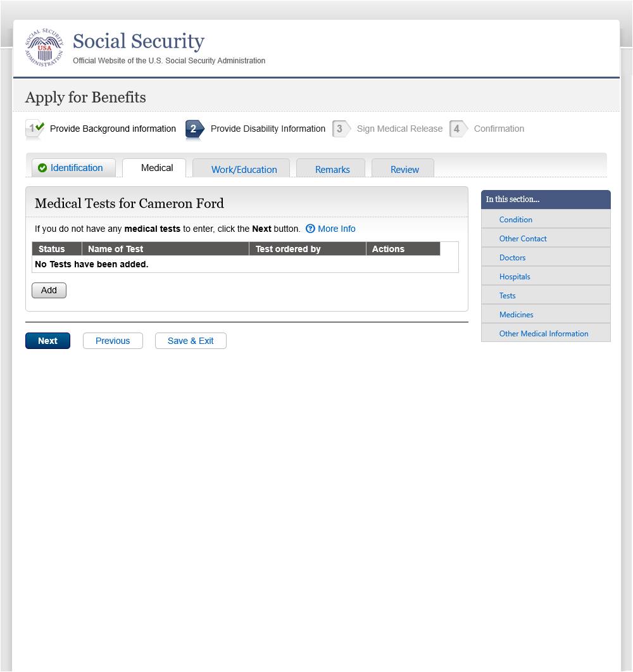Click the Identification tab green checkmark icon
The image size is (633, 672).
[42, 168]
